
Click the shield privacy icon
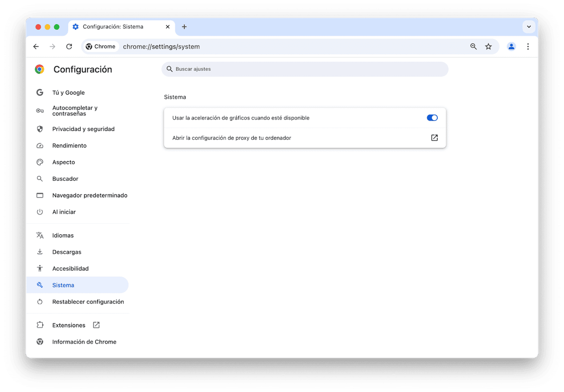click(x=40, y=129)
